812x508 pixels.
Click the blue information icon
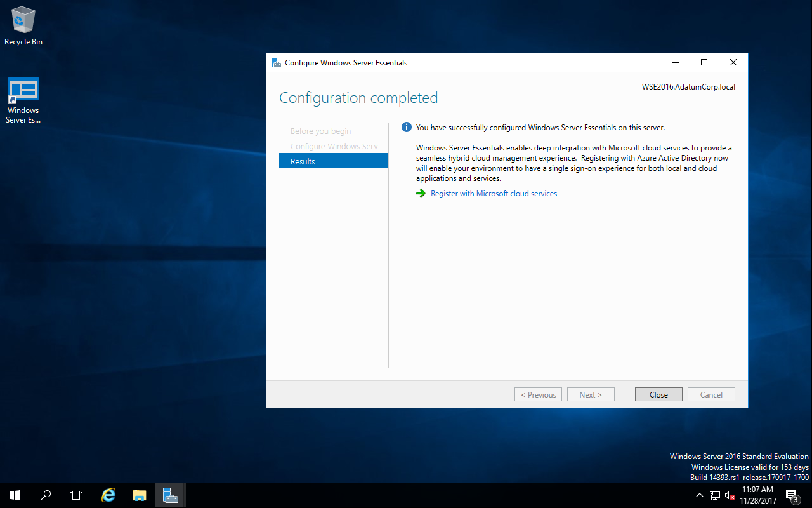click(407, 128)
